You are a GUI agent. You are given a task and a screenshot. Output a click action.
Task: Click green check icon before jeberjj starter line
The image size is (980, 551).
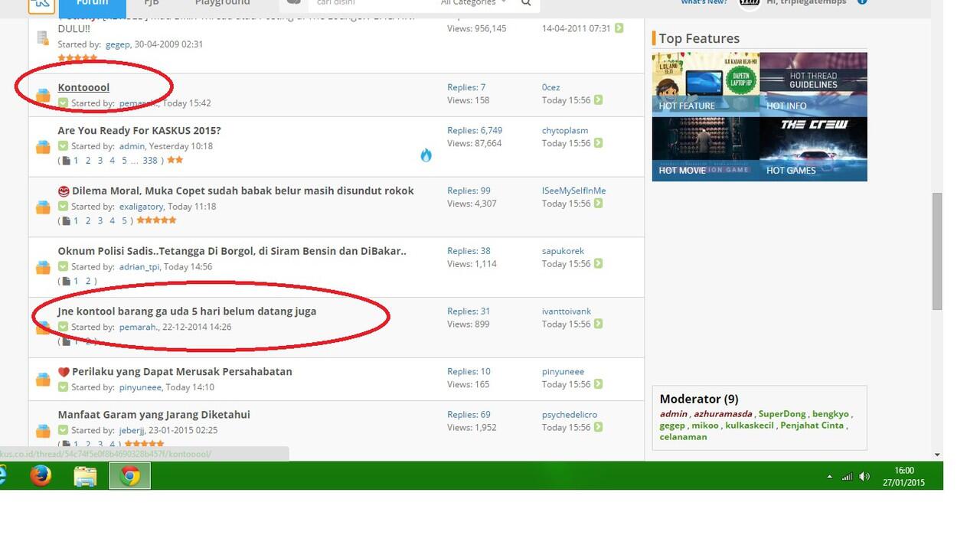63,430
